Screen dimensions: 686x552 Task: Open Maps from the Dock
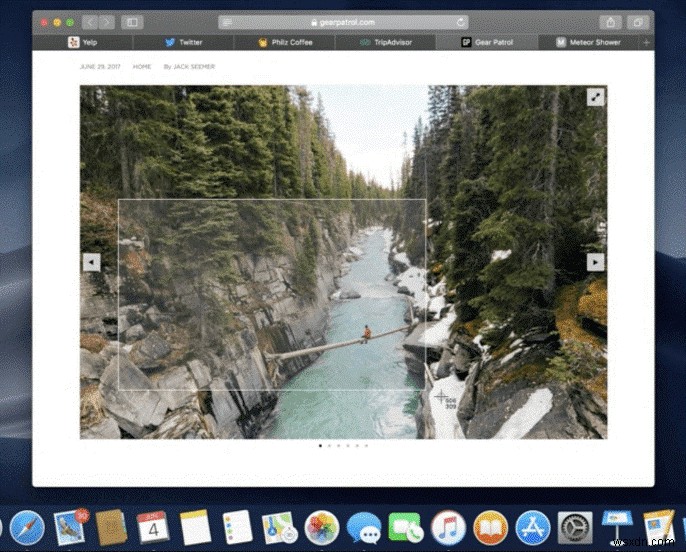(279, 528)
